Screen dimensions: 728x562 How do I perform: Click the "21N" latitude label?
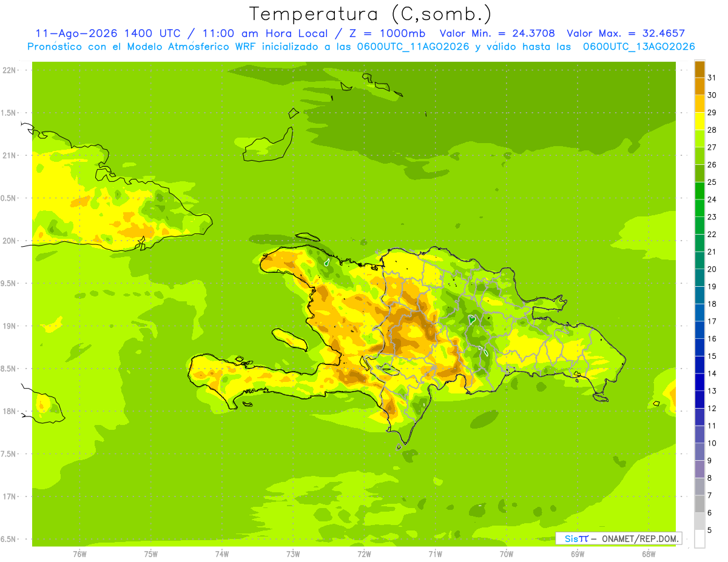(x=10, y=156)
